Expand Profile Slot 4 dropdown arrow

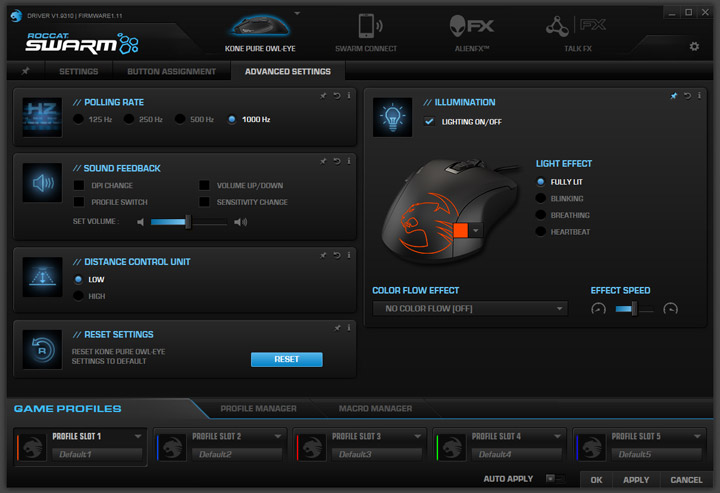557,436
